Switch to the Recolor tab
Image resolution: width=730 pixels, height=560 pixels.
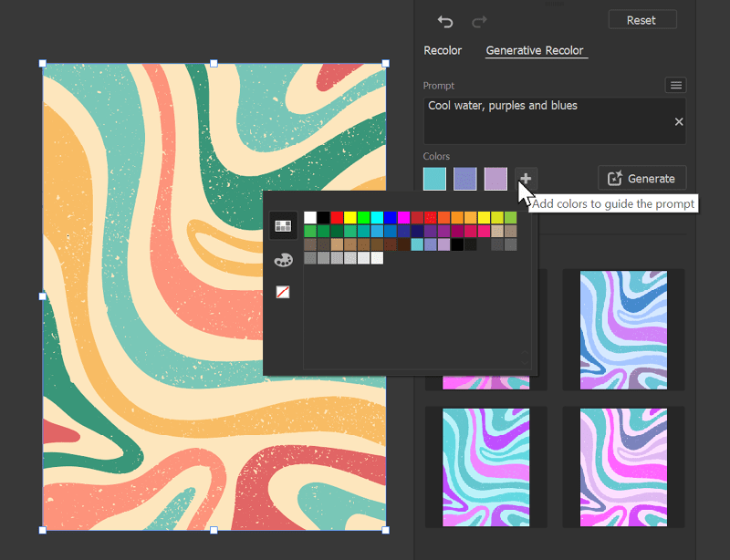pyautogui.click(x=443, y=50)
